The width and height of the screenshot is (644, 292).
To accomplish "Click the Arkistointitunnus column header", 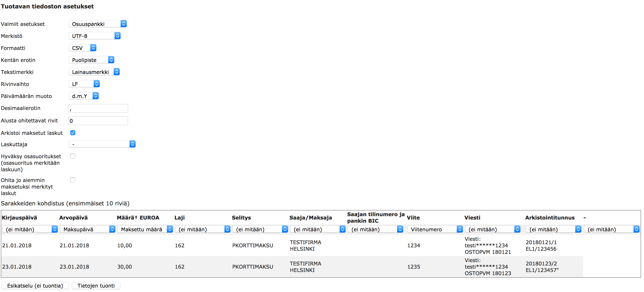I will [550, 218].
